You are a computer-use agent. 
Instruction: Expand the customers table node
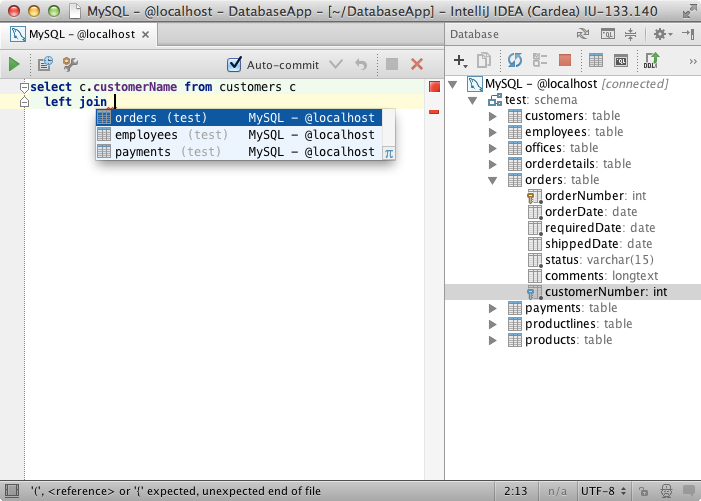[493, 116]
